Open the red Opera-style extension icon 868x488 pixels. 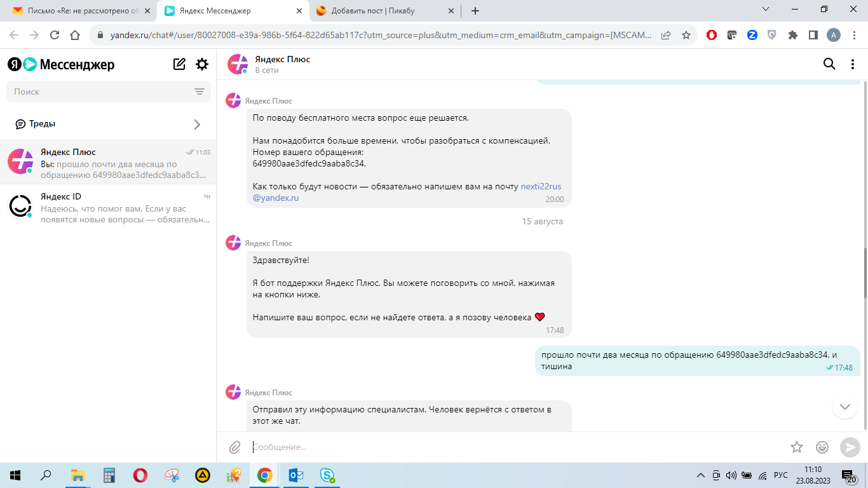coord(712,35)
